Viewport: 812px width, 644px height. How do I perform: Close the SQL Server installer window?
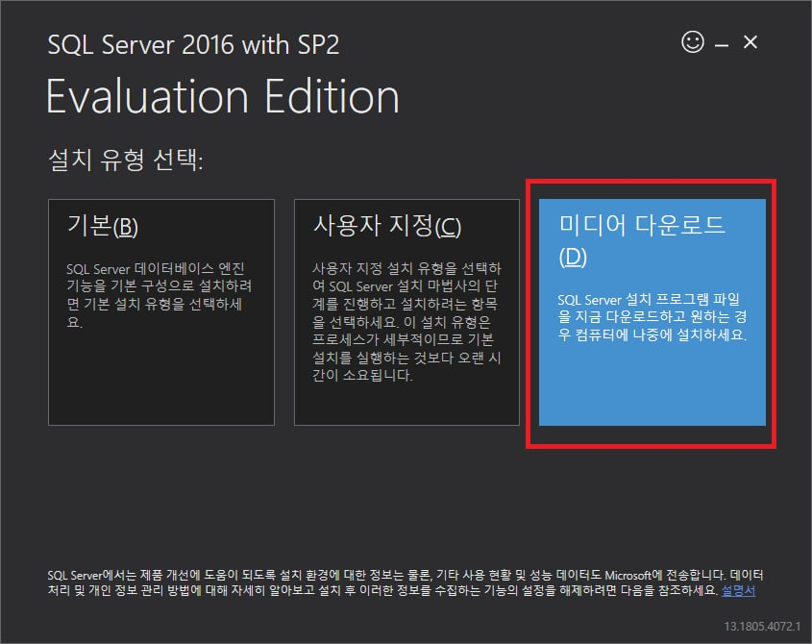(750, 42)
